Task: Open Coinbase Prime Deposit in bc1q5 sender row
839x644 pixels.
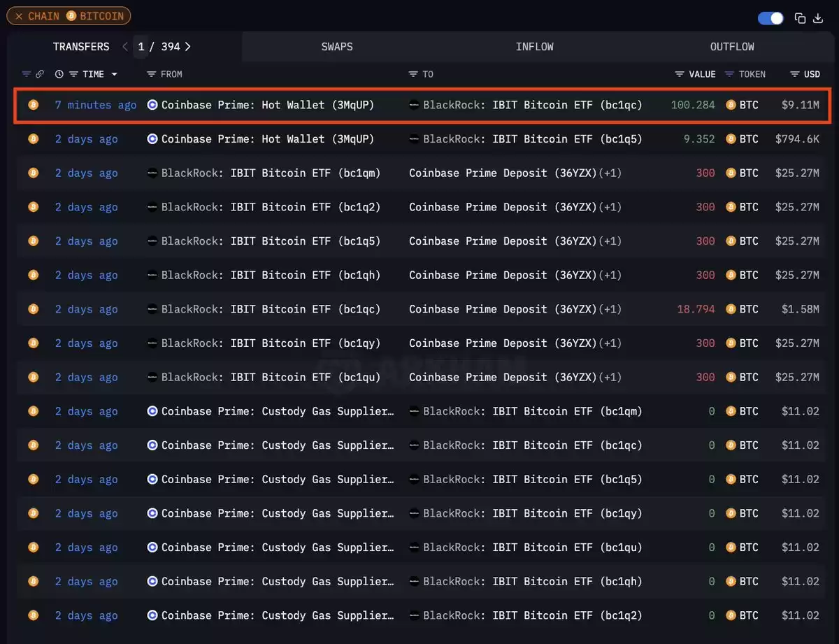Action: click(x=503, y=241)
